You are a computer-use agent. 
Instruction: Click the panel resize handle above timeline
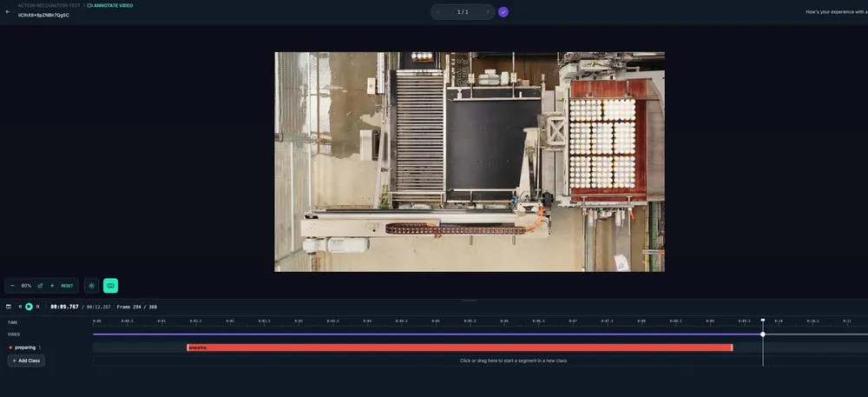click(470, 301)
